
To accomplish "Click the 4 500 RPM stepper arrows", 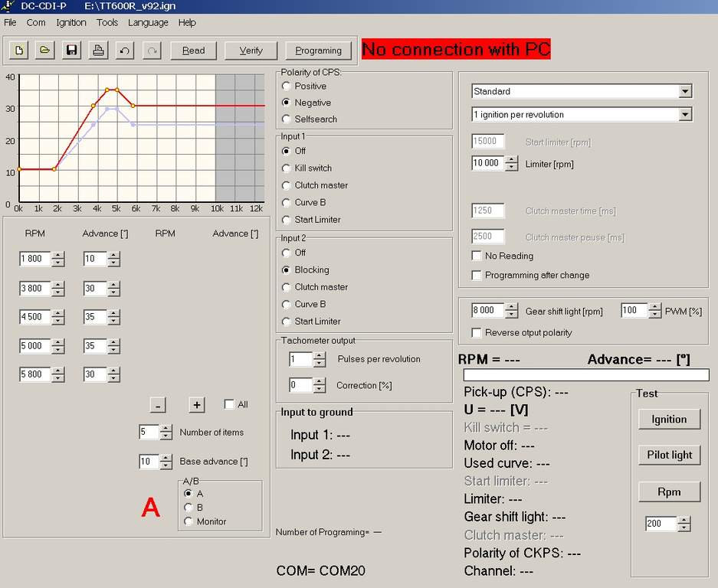I will point(58,317).
